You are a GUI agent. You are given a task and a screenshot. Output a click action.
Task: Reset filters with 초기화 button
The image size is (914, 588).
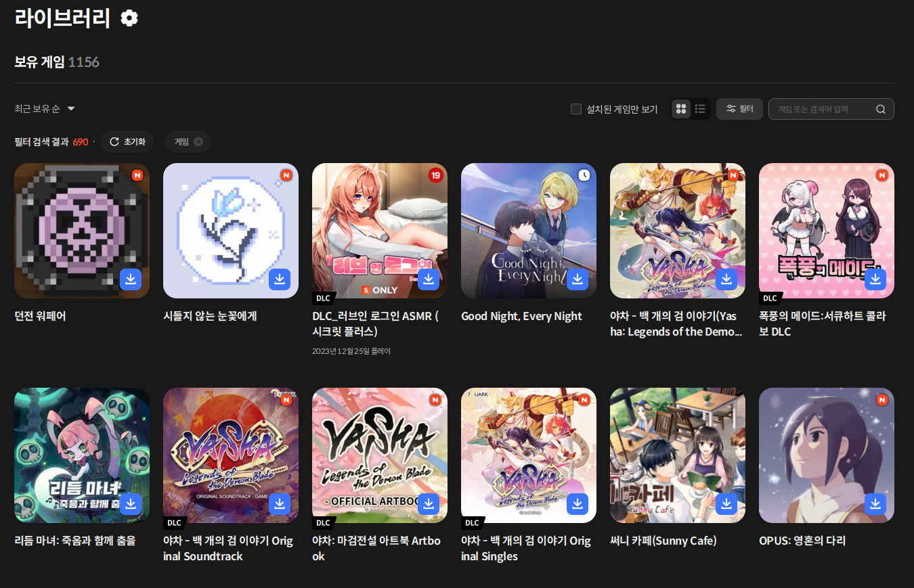(x=127, y=141)
